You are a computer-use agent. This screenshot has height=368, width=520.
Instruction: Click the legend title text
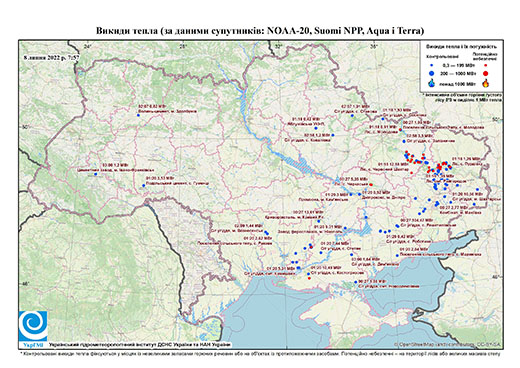(x=462, y=47)
